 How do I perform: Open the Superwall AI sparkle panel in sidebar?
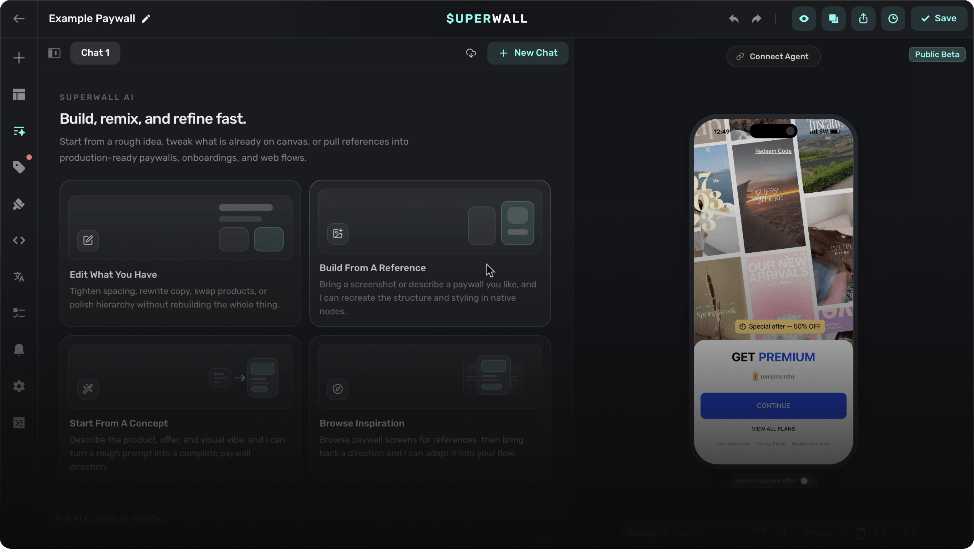pyautogui.click(x=19, y=131)
